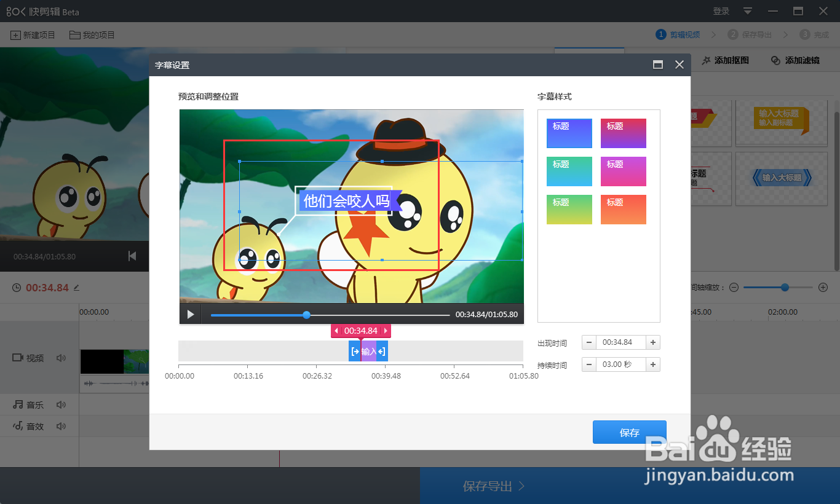
Task: Click 新建项目 in the toolbar
Action: (x=33, y=35)
